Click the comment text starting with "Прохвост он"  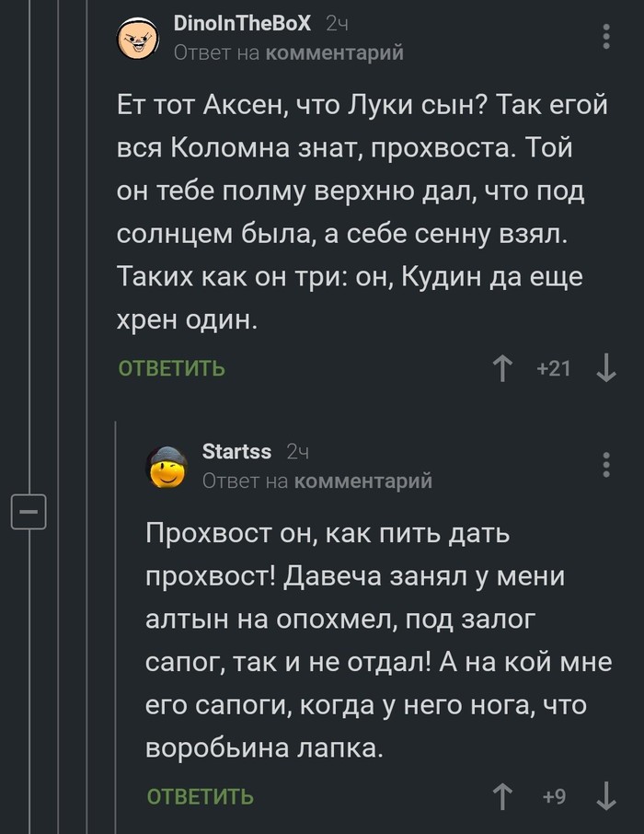click(377, 642)
